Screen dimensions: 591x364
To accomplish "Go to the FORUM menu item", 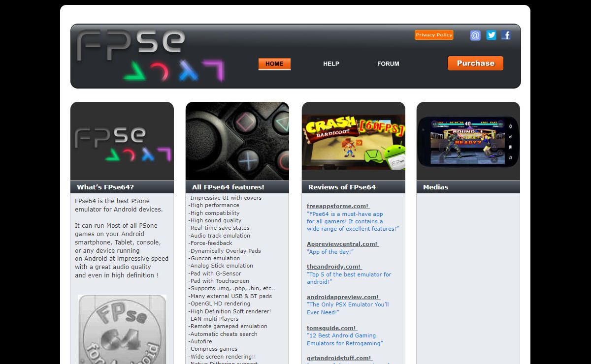I will point(388,64).
